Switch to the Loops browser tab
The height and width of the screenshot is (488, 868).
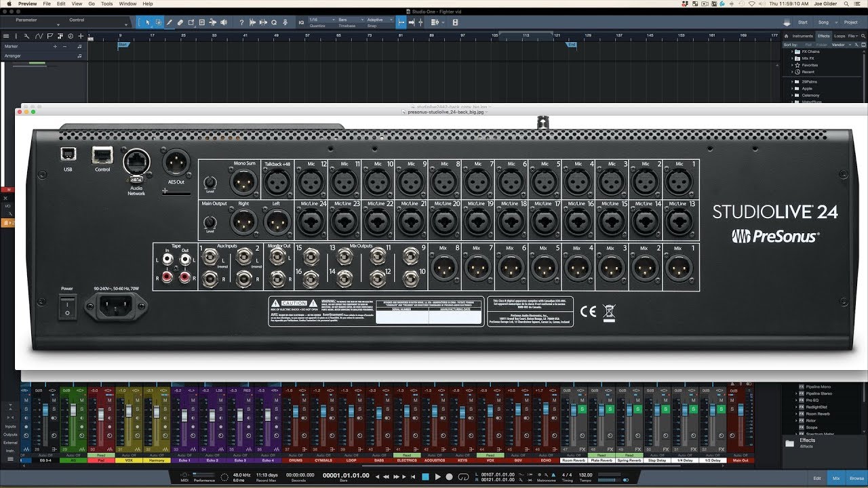[840, 36]
